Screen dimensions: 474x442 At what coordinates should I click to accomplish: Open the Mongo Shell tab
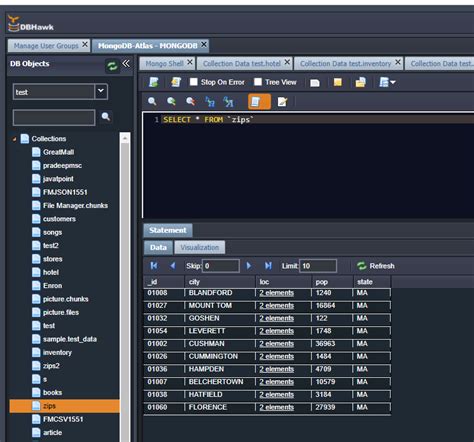click(164, 63)
